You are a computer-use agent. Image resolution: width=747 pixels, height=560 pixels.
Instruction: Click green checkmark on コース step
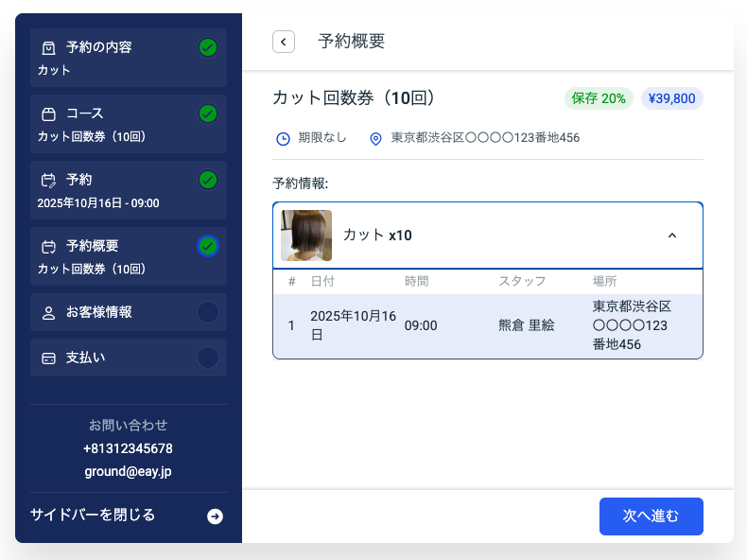pyautogui.click(x=208, y=114)
